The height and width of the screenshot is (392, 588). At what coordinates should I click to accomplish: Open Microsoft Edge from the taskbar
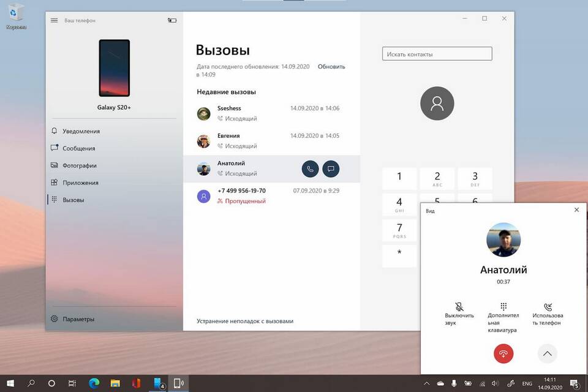94,383
